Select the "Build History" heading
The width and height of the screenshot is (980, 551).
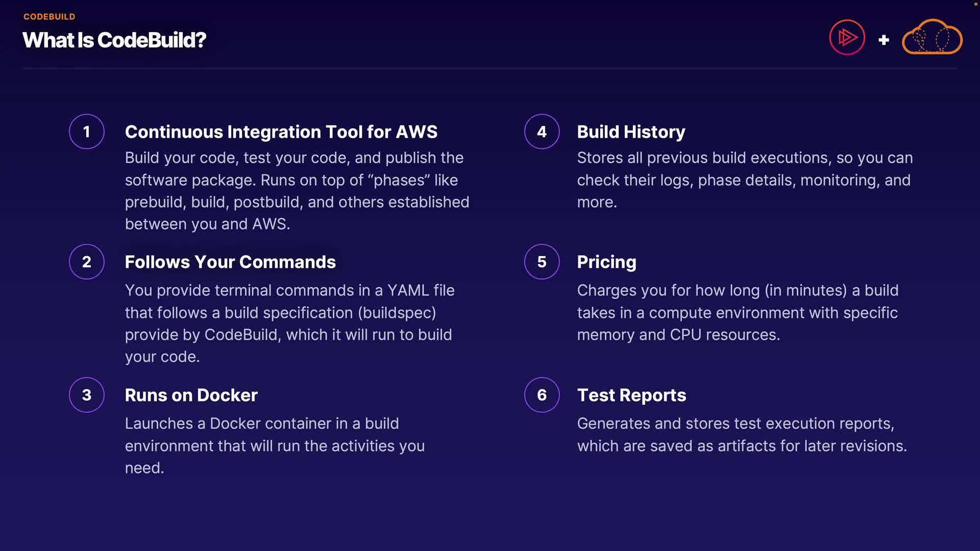click(631, 132)
